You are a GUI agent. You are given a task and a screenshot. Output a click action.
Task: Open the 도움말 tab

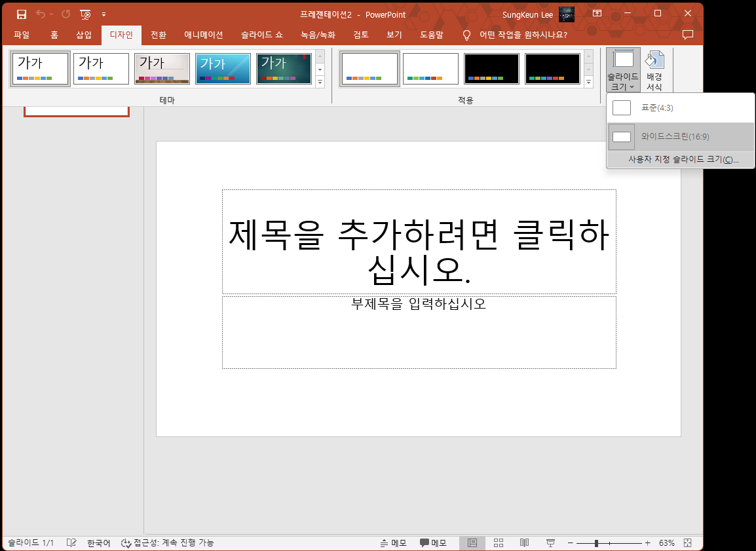432,35
